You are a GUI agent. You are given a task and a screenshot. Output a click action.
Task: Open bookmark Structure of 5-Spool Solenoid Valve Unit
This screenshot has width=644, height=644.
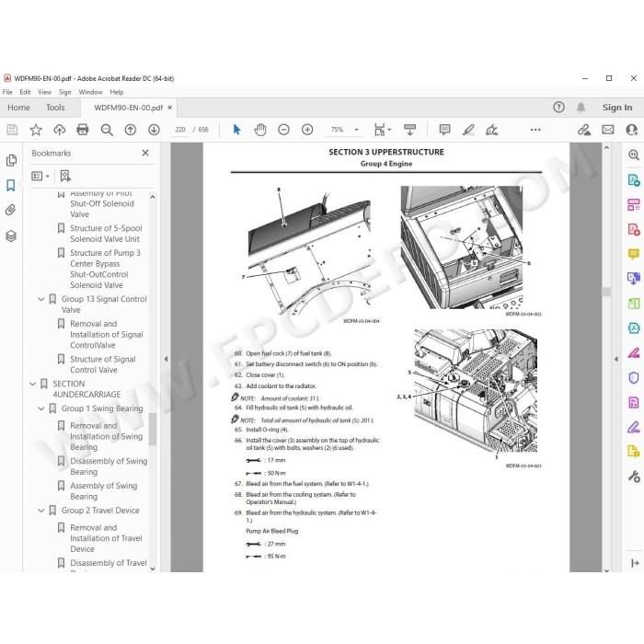106,234
